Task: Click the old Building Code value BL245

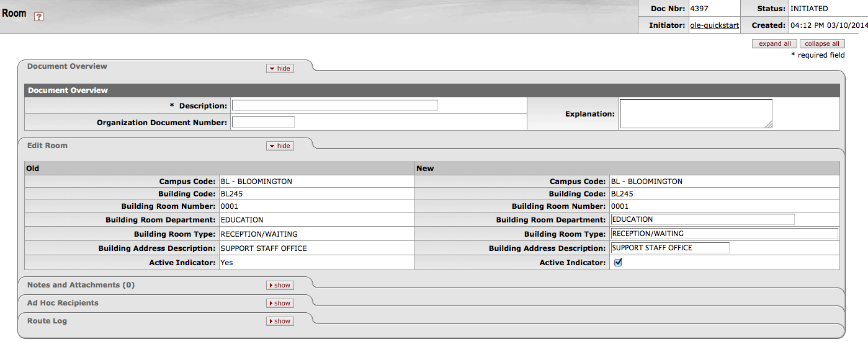Action: click(231, 194)
